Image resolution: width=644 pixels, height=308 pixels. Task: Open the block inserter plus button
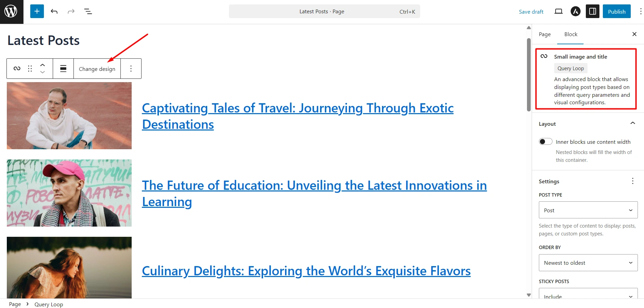pyautogui.click(x=37, y=11)
